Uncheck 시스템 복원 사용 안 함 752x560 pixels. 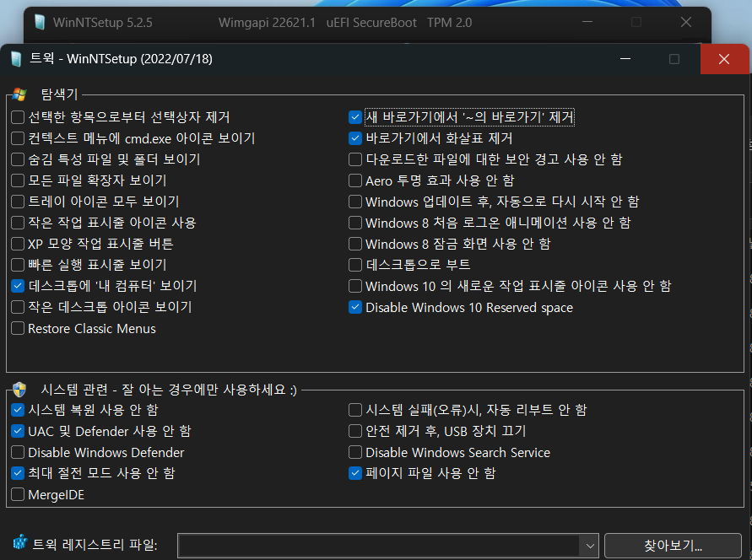(18, 410)
